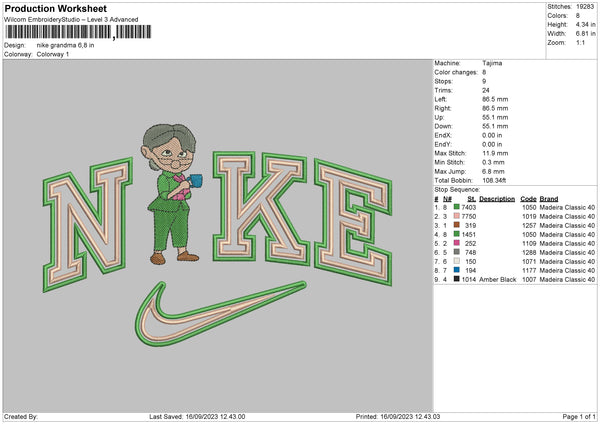
Task: Select the embroidered letter N in preview
Action: click(88, 224)
